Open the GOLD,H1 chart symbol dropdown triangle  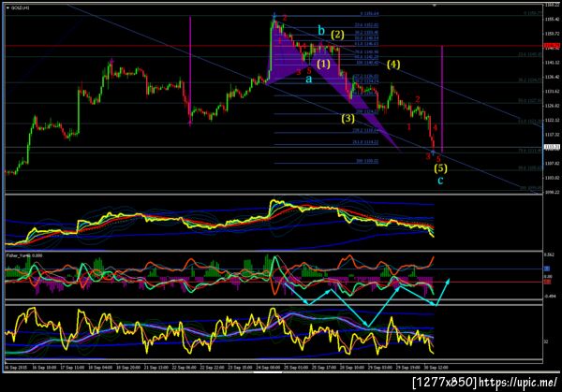click(x=7, y=7)
